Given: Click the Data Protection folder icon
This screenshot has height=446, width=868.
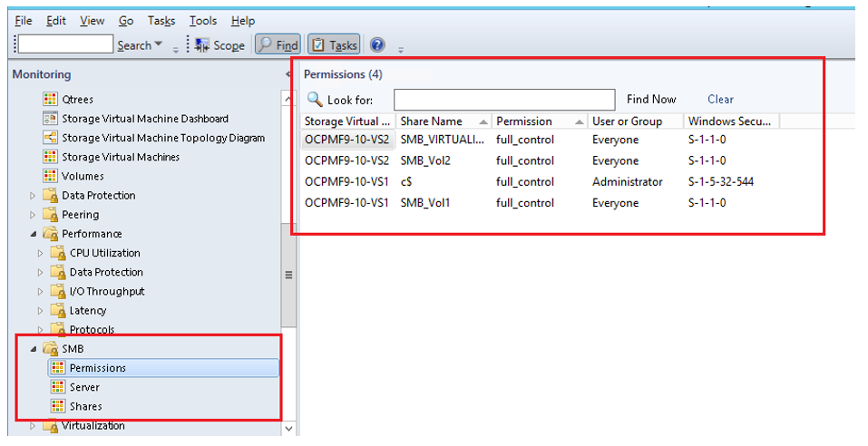Looking at the screenshot, I should click(51, 195).
